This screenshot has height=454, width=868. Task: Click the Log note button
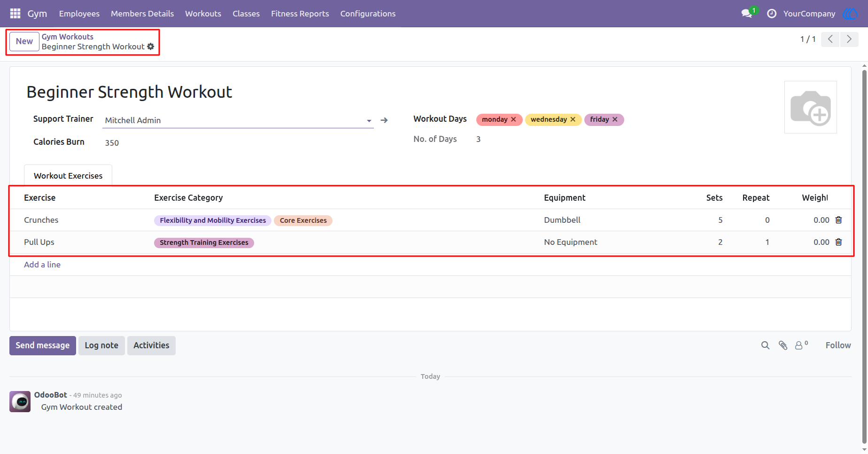coord(101,345)
